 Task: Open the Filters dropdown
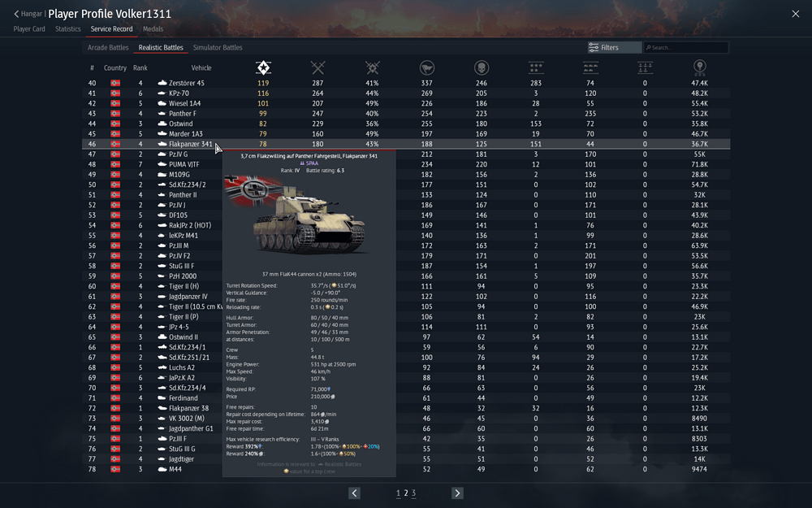pos(615,47)
